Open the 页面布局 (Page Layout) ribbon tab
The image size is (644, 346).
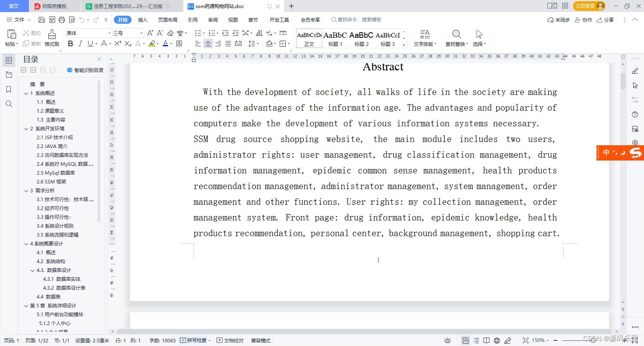[x=167, y=20]
